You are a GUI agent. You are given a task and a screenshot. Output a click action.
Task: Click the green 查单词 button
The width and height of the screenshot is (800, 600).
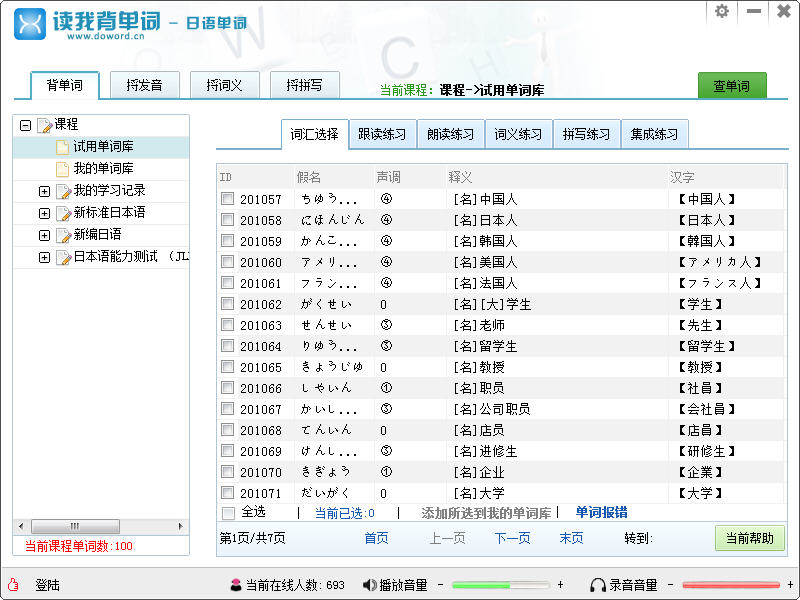point(732,86)
